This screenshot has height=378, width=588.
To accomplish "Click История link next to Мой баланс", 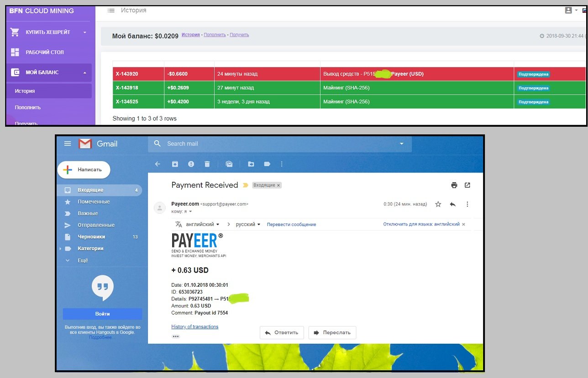I will coord(191,35).
